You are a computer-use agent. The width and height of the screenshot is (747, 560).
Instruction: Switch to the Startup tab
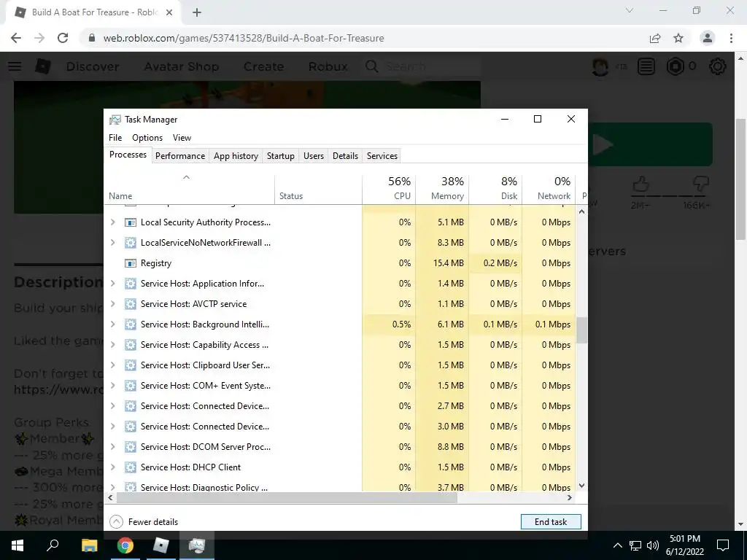click(281, 156)
